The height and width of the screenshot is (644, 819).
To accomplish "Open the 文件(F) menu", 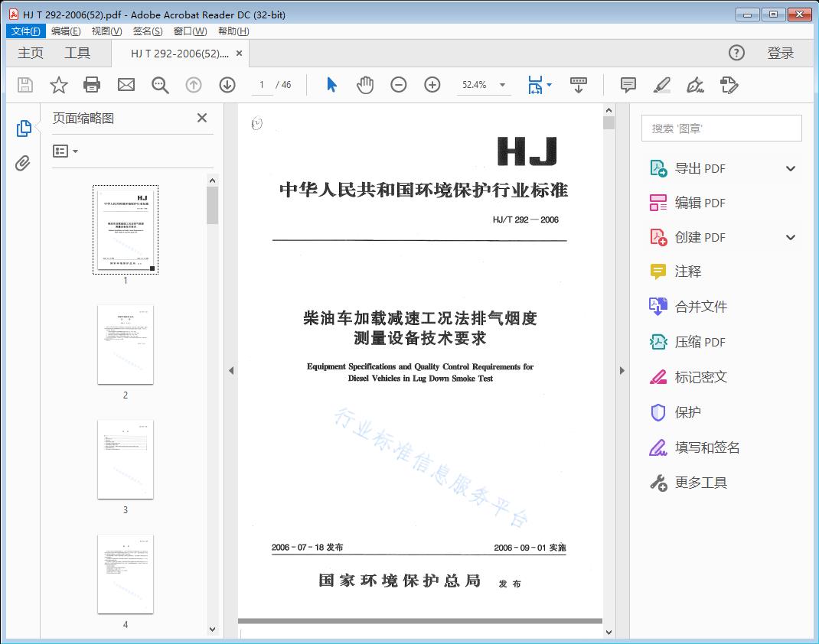I will [x=26, y=31].
